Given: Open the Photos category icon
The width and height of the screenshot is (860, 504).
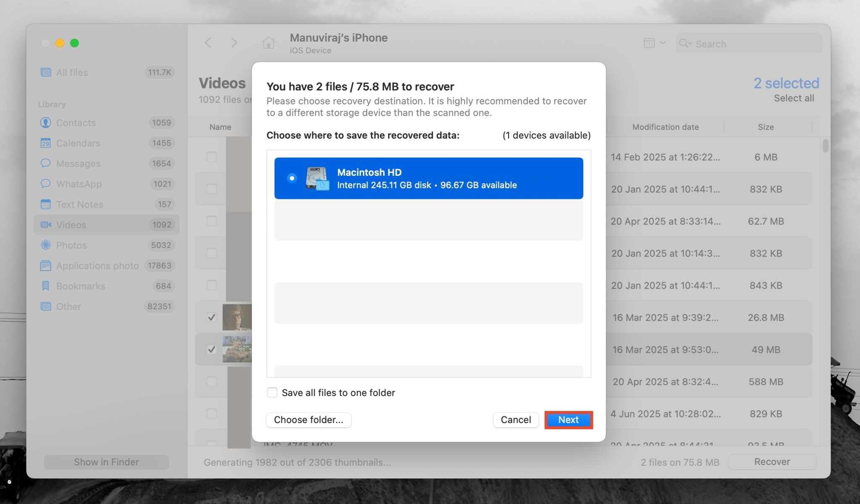Looking at the screenshot, I should pyautogui.click(x=46, y=245).
